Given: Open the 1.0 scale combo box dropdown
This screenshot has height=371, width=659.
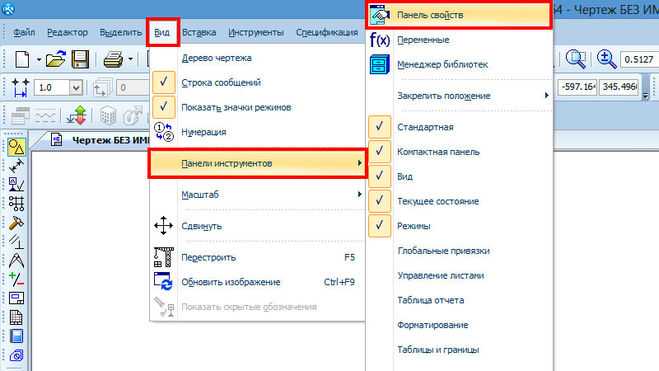Looking at the screenshot, I should [76, 88].
